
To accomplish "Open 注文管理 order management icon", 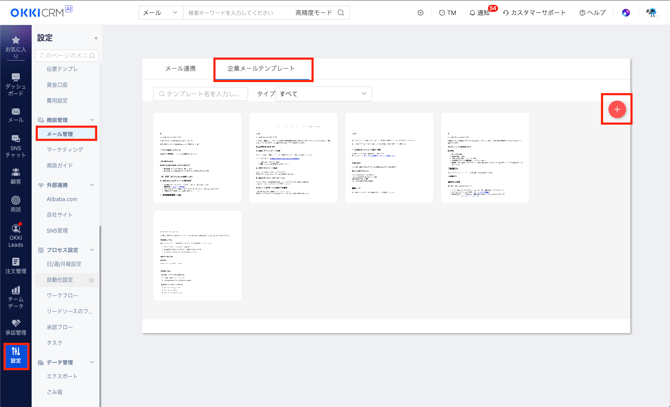I will point(15,265).
